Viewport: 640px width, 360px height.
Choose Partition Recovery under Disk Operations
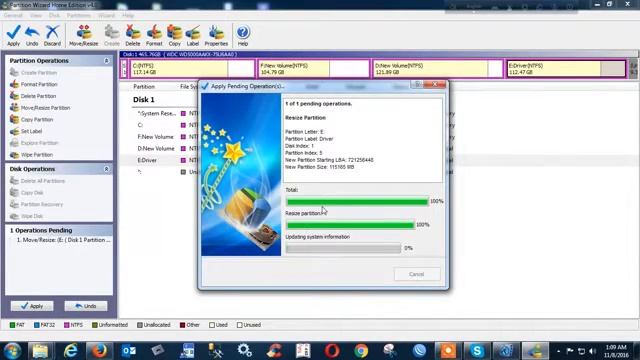pos(42,204)
